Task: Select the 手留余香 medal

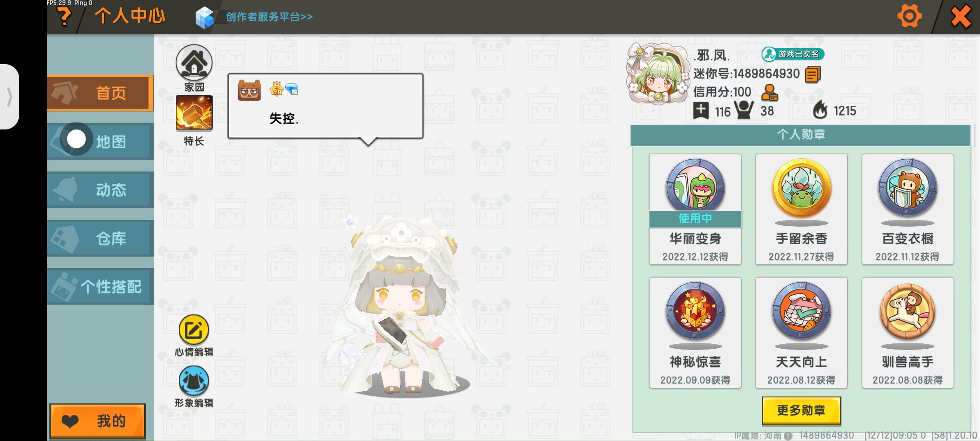Action: pos(801,209)
